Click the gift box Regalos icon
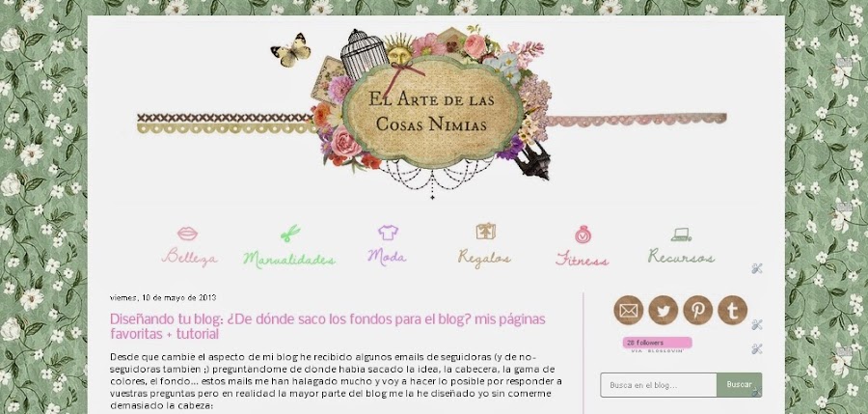868x414 pixels. 485,231
